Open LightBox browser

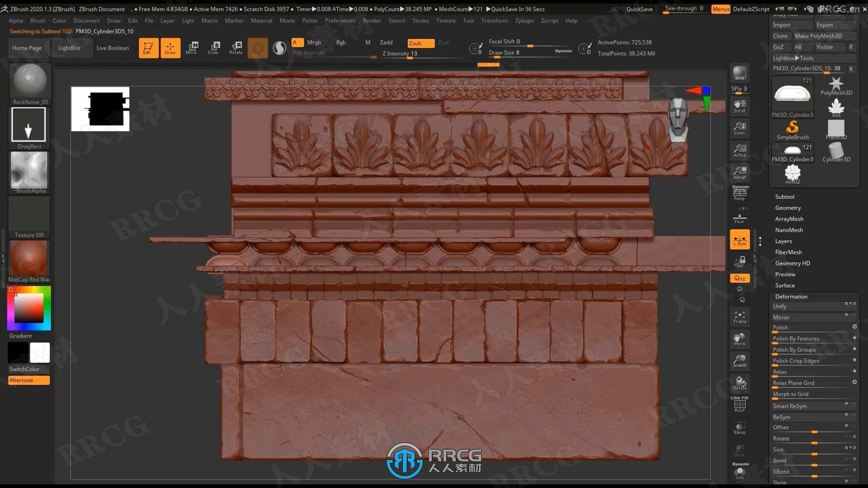pyautogui.click(x=69, y=48)
